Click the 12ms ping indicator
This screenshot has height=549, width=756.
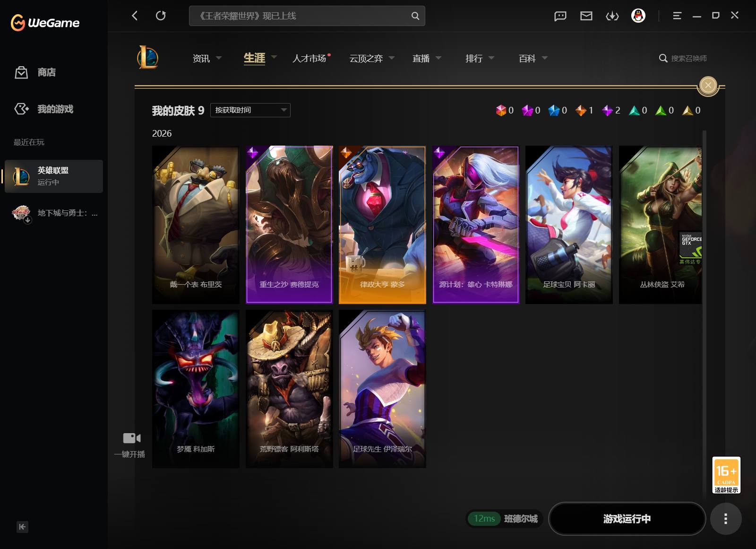click(x=484, y=519)
